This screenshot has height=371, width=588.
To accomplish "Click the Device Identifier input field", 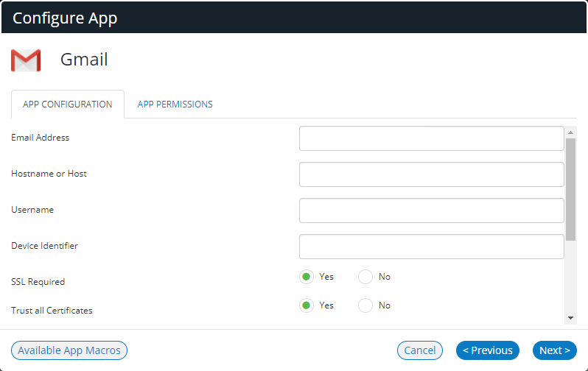I will 431,246.
